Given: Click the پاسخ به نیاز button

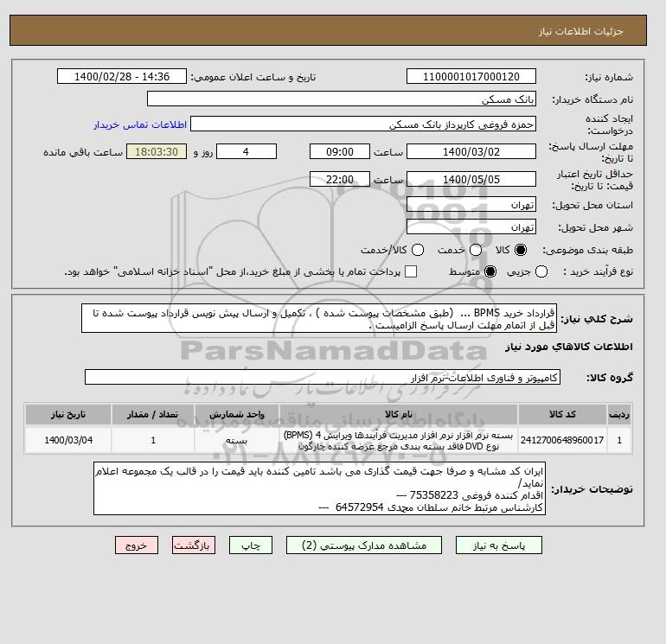Looking at the screenshot, I should [499, 545].
